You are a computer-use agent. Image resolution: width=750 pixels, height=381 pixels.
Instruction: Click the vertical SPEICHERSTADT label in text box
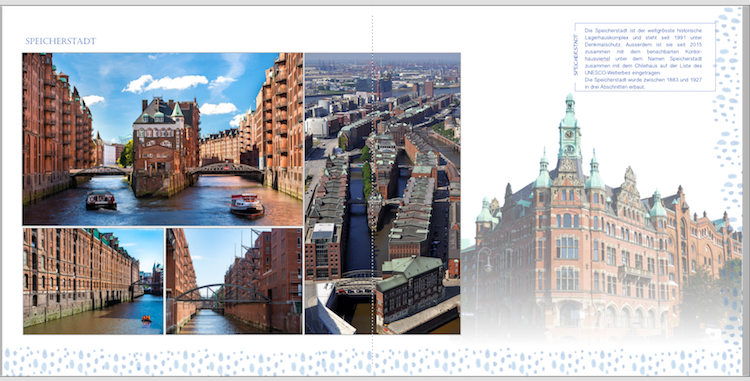575,54
